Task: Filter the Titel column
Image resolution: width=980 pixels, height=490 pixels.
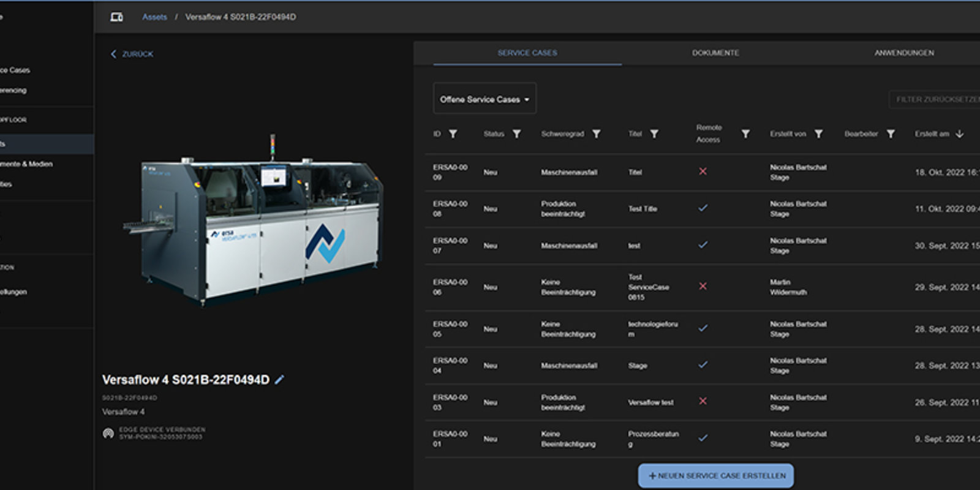Action: (x=654, y=134)
